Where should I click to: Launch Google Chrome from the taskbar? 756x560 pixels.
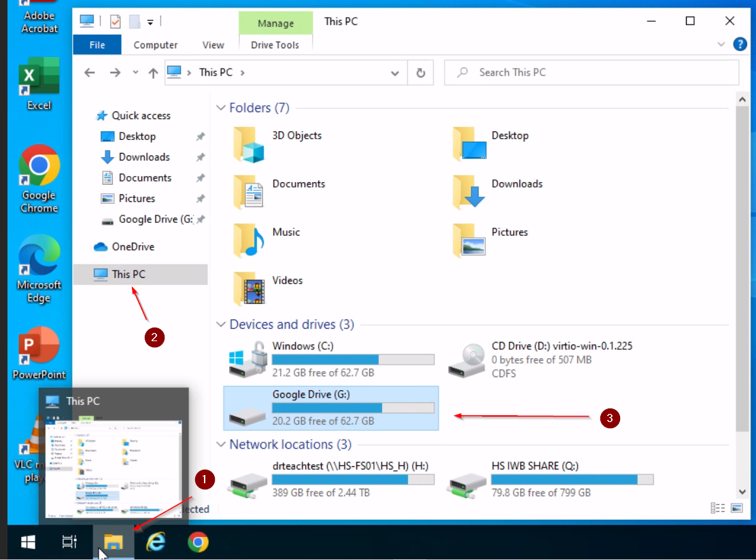(198, 542)
